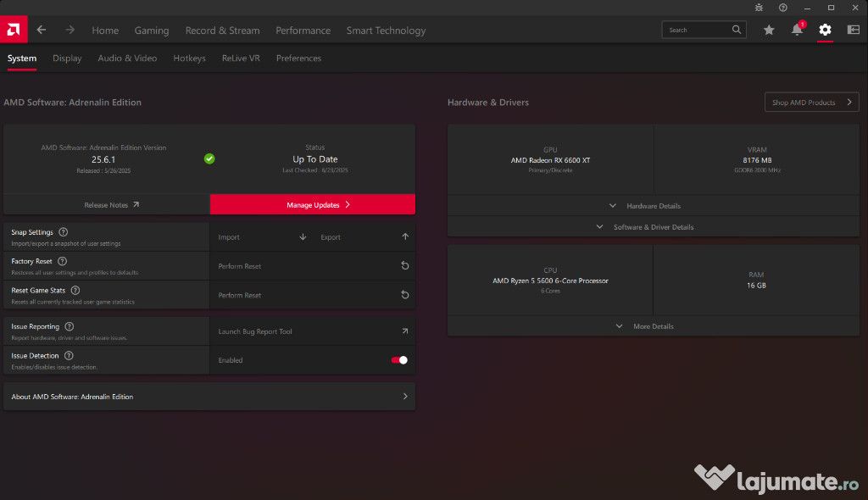Click the Reset Game Stats circular arrow icon
Screen dimensions: 868x500
(405, 295)
